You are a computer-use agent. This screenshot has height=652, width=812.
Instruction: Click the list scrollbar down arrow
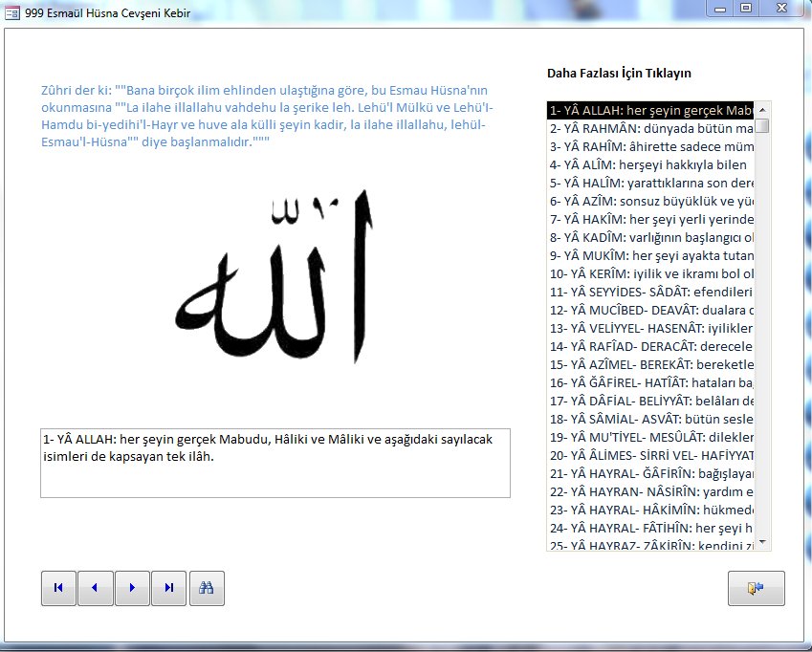[762, 543]
